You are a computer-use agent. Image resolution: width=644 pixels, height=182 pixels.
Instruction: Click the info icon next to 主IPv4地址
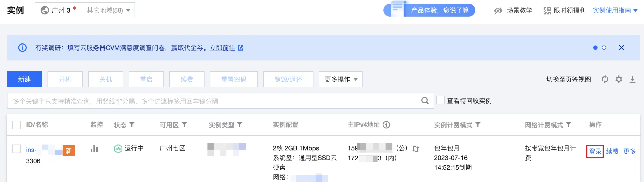click(386, 125)
